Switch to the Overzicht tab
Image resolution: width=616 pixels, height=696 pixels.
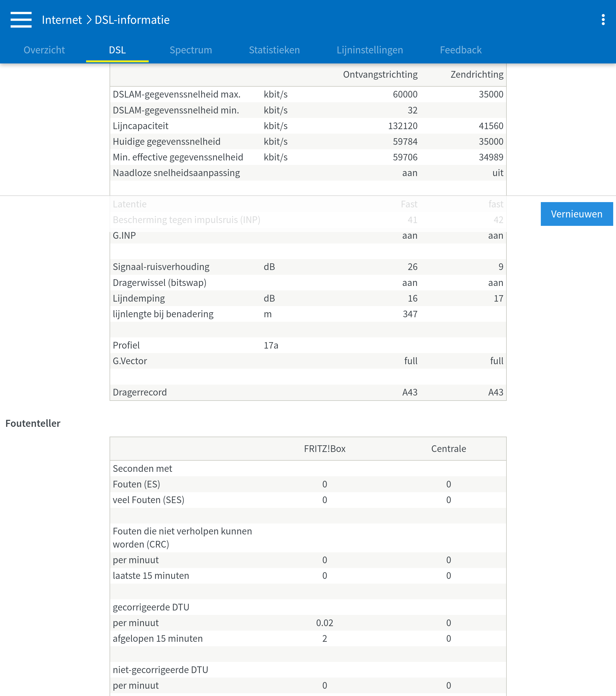click(x=44, y=50)
